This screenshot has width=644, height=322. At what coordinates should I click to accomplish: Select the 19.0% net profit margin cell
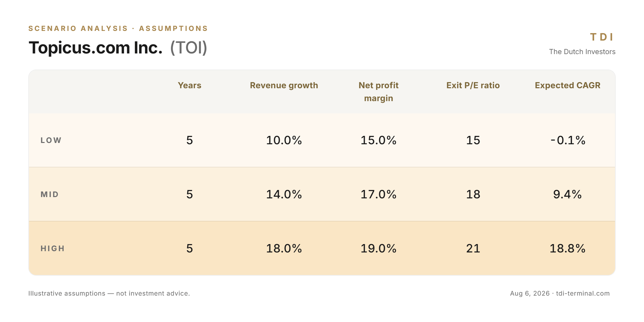(x=379, y=249)
